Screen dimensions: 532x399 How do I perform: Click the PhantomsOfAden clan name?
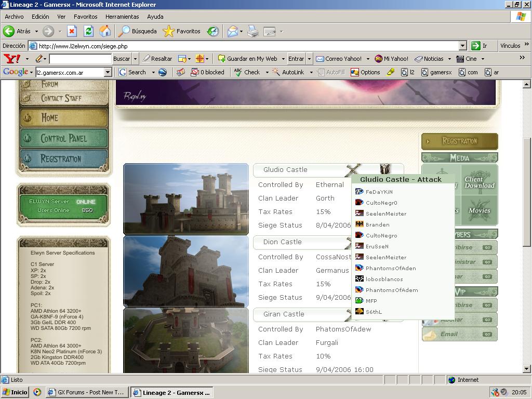click(x=391, y=268)
